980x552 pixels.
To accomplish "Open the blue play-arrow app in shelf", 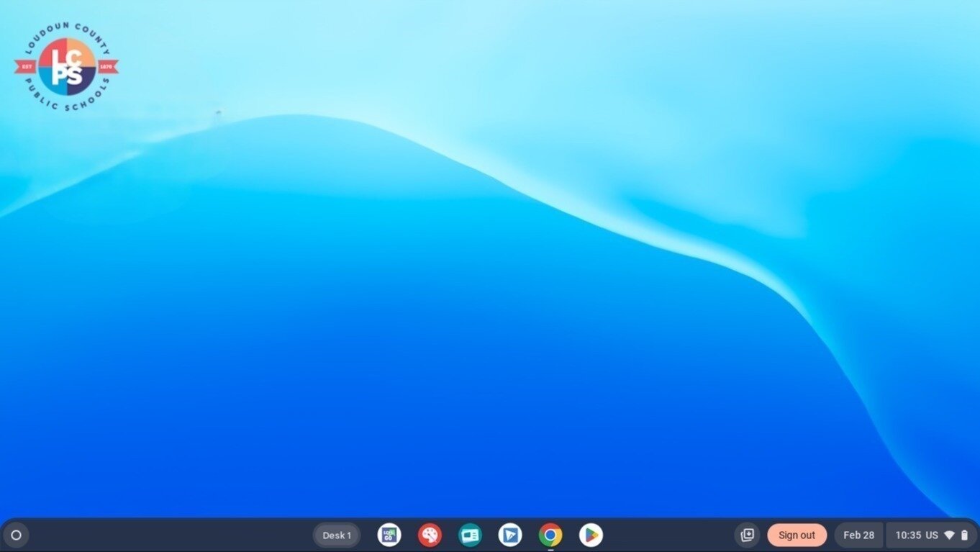I will click(510, 535).
